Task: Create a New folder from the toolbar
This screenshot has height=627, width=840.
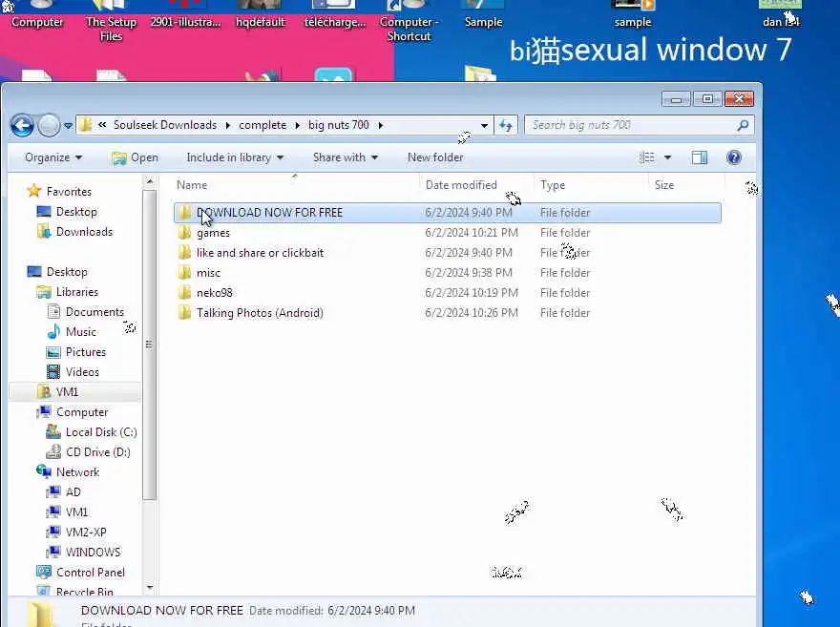Action: point(435,157)
